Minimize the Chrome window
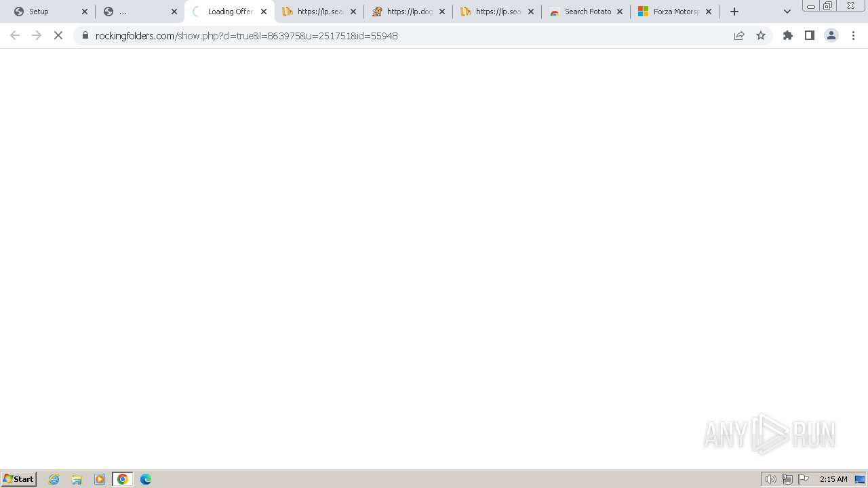868x488 pixels. coord(811,6)
